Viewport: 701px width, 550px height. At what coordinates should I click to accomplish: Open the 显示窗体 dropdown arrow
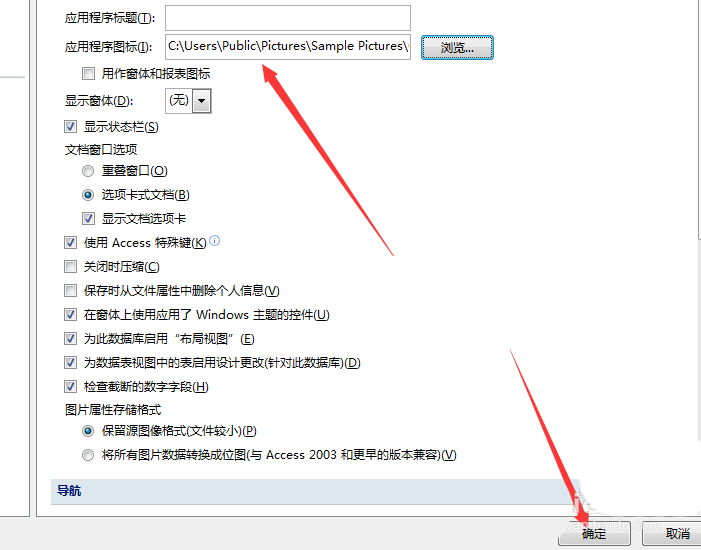[202, 101]
